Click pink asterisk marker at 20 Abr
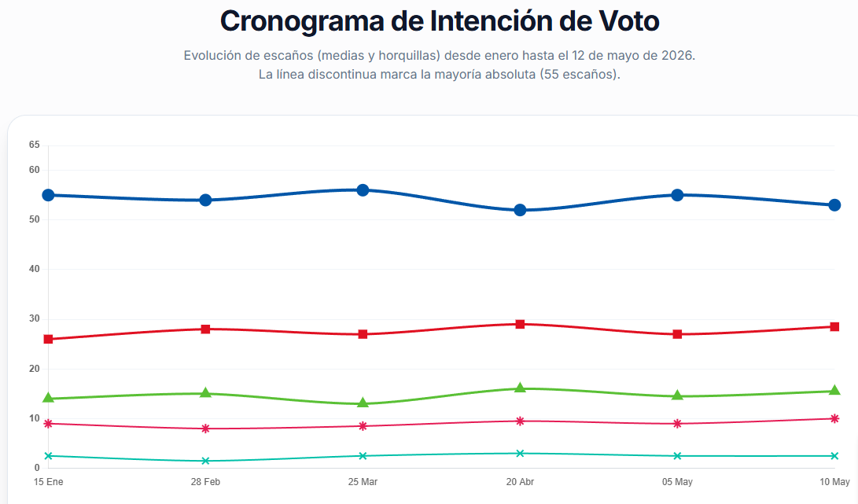This screenshot has height=504, width=858. [520, 421]
